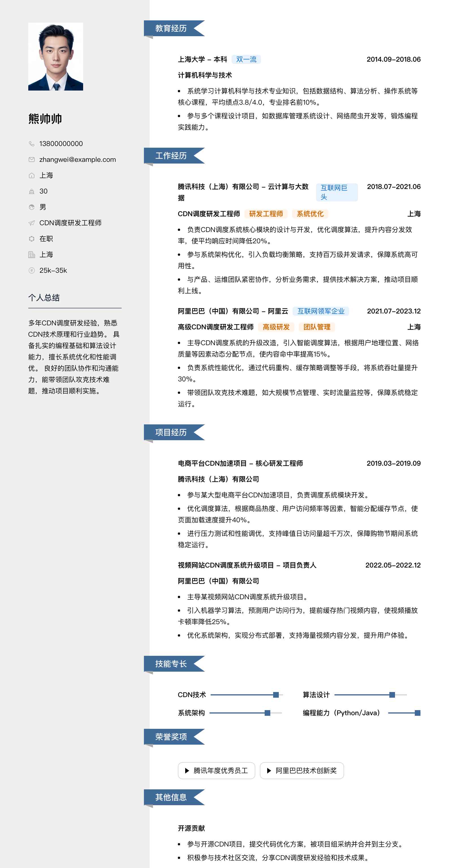Click the 算法设计 skill slider handle
Viewport: 449px width, 868px height.
[392, 695]
